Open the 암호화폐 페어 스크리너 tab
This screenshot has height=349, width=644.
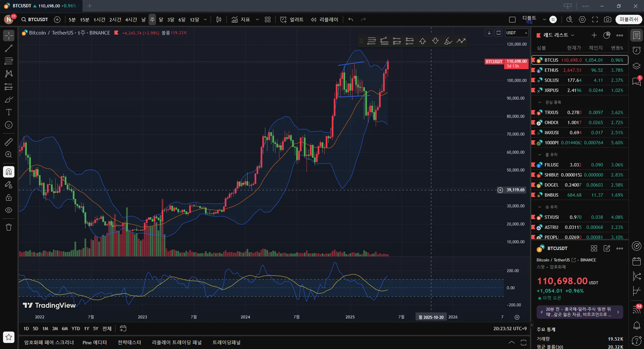click(49, 342)
